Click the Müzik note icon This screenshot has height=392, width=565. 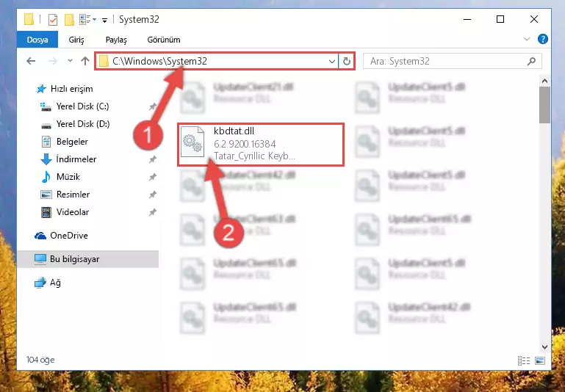point(46,177)
